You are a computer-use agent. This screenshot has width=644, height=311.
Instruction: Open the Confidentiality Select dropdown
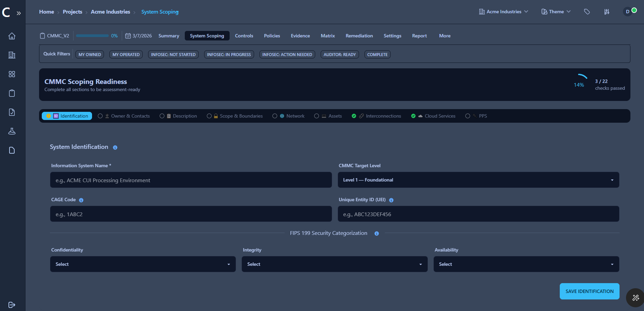(143, 264)
